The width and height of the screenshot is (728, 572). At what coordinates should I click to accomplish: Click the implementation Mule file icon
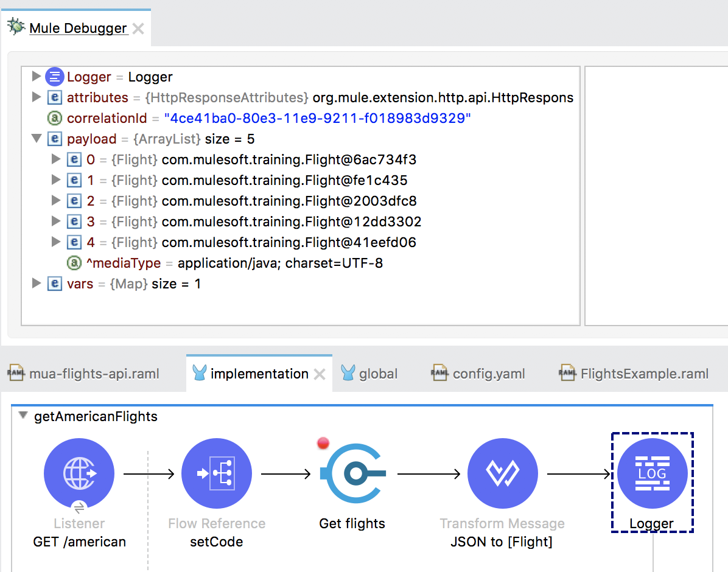pyautogui.click(x=200, y=373)
